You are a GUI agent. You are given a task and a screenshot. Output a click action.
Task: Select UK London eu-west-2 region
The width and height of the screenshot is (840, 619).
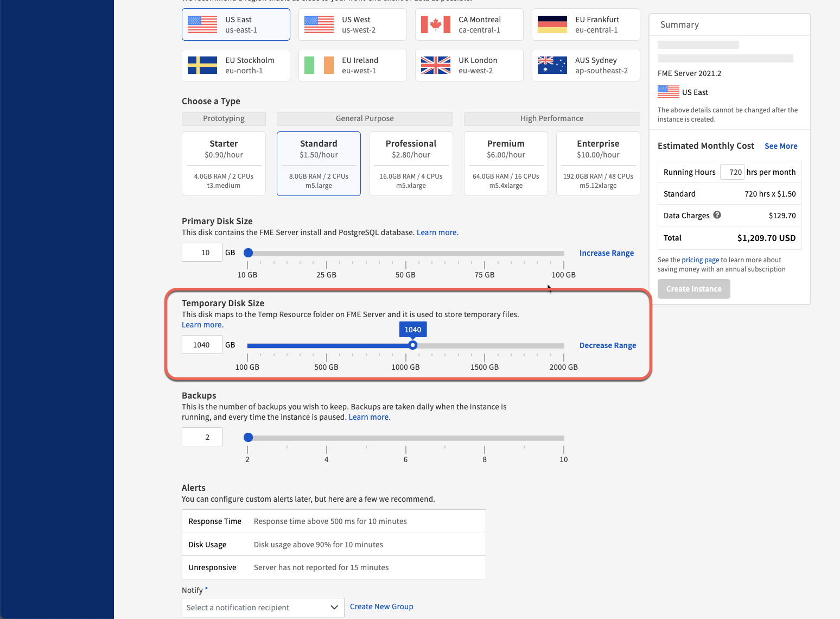coord(469,65)
